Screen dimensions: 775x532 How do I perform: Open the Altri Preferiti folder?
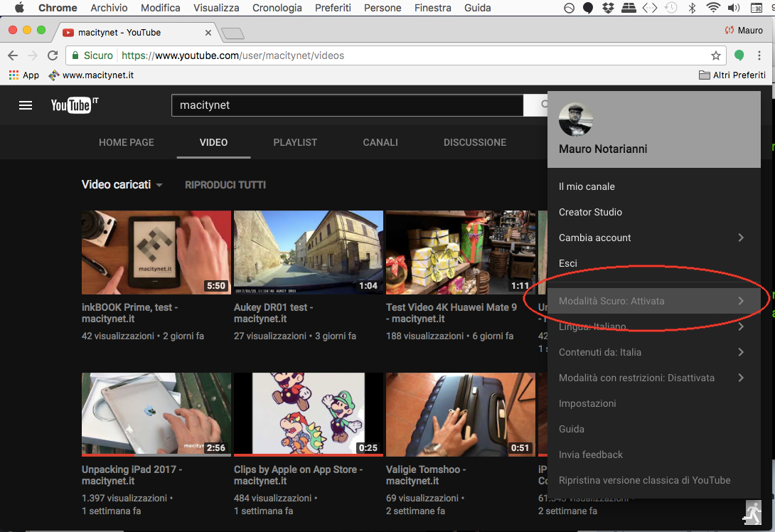[732, 75]
